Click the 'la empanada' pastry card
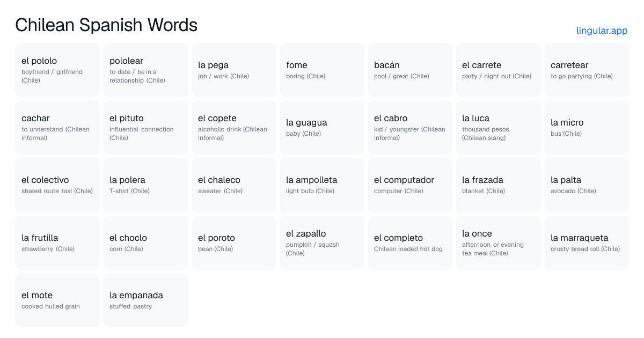Image resolution: width=644 pixels, height=338 pixels. 145,300
